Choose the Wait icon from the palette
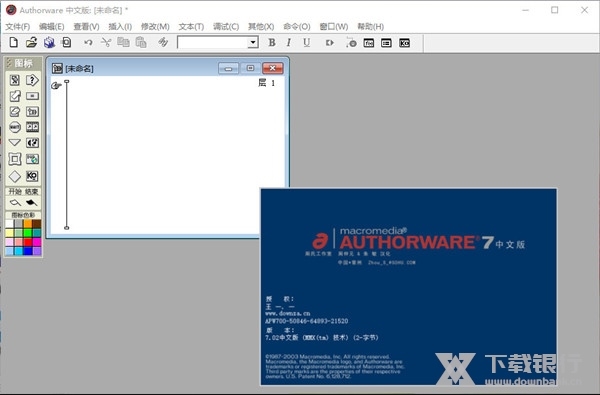The image size is (600, 395). [x=15, y=127]
